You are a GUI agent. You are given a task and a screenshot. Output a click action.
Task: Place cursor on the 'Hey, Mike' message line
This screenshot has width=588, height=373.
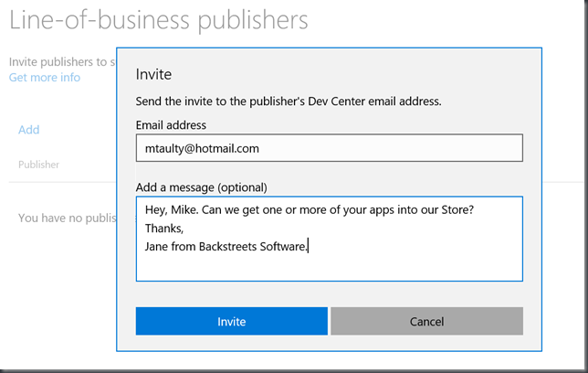pos(310,209)
